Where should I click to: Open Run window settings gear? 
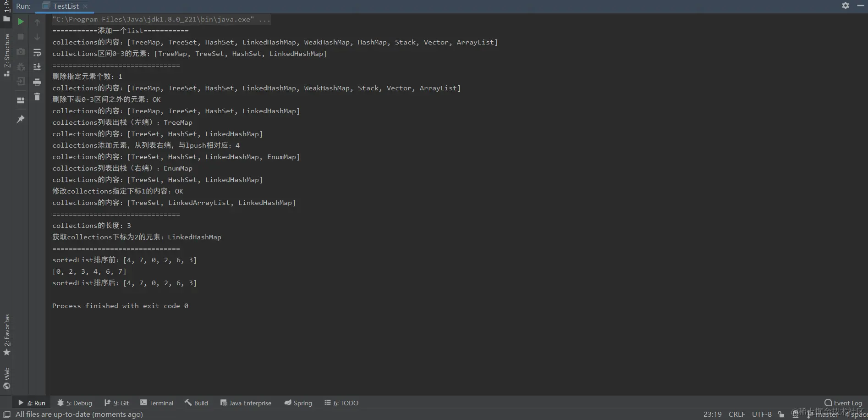click(x=846, y=6)
